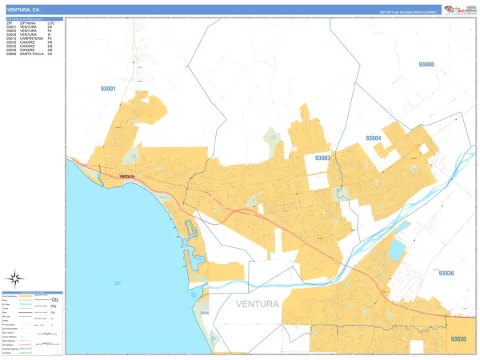Click the 93030 ZIP code map label
480x360 pixels.
point(458,339)
